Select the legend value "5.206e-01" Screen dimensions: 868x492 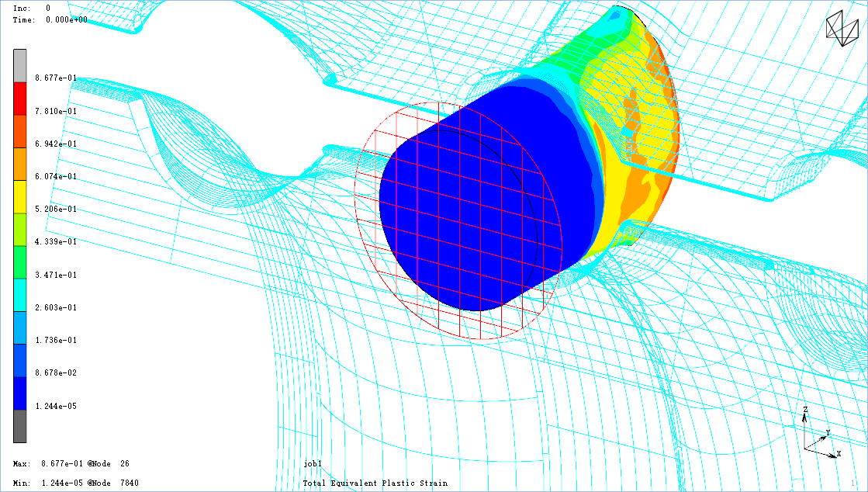(x=56, y=210)
